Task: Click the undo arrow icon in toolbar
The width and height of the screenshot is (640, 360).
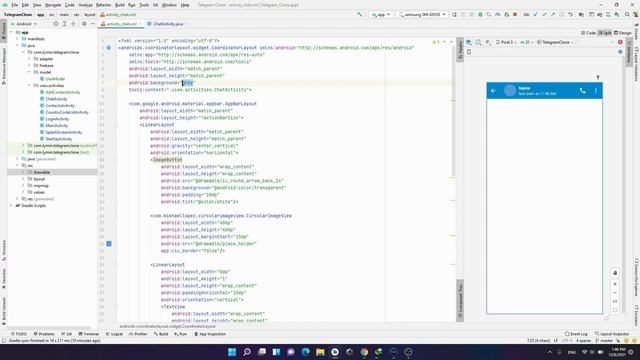Action: [x=570, y=14]
